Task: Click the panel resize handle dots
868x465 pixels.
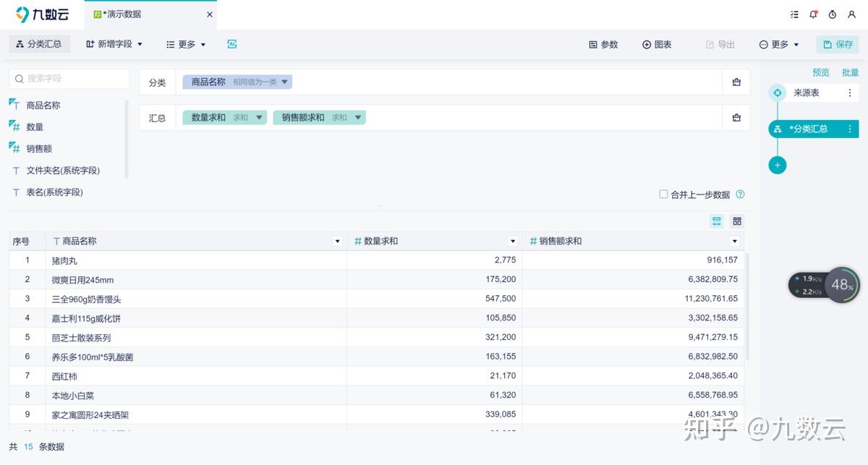Action: click(x=379, y=205)
